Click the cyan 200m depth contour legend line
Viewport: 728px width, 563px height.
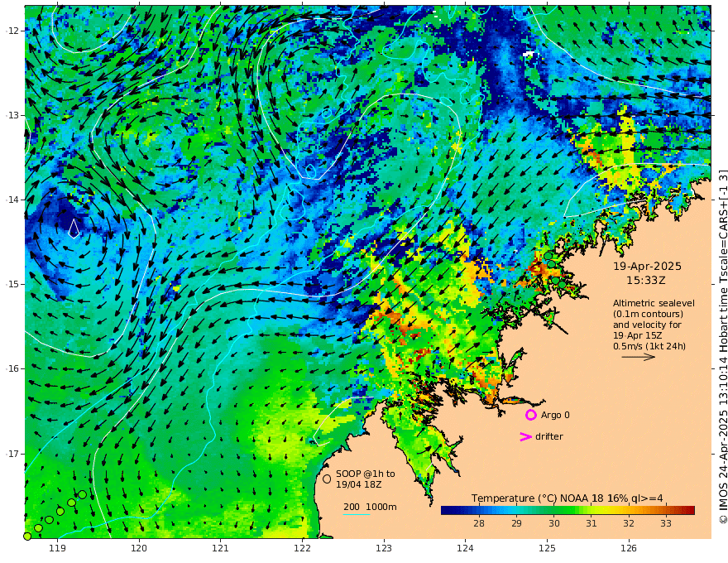(x=356, y=514)
